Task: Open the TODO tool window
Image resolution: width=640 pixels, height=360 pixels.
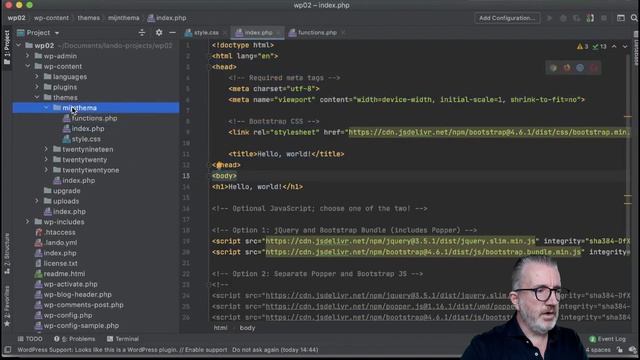Action: [30, 339]
